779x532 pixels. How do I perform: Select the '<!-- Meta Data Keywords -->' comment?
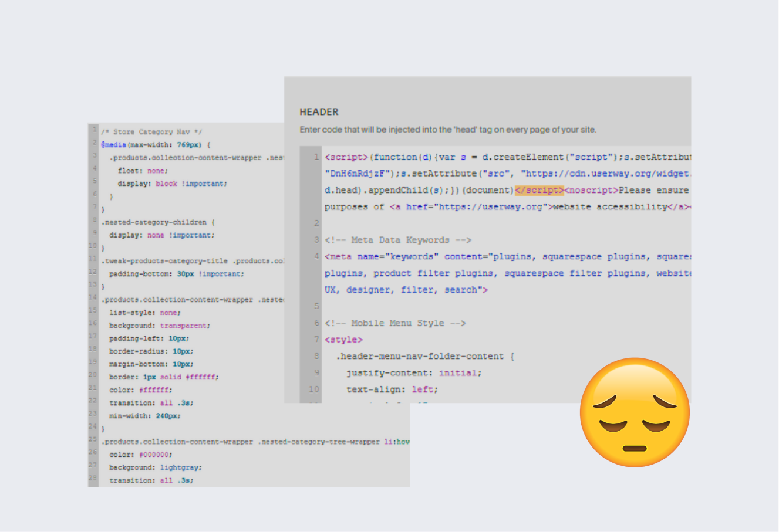coord(398,240)
